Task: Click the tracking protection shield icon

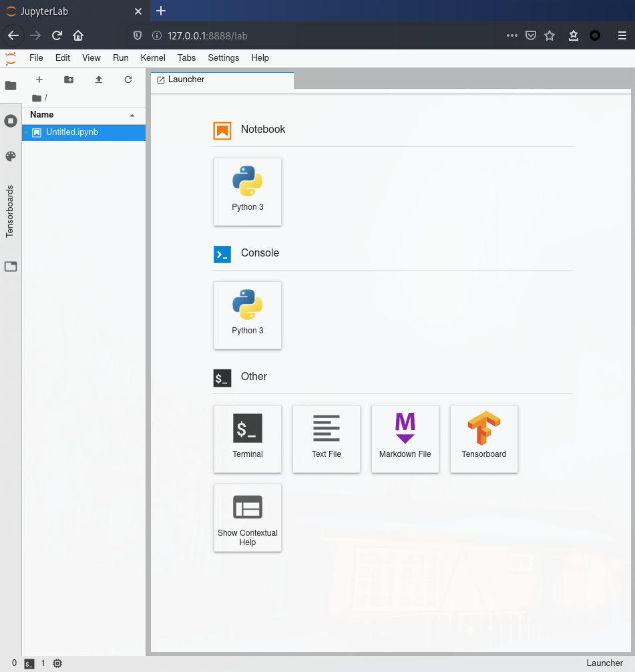Action: tap(138, 35)
